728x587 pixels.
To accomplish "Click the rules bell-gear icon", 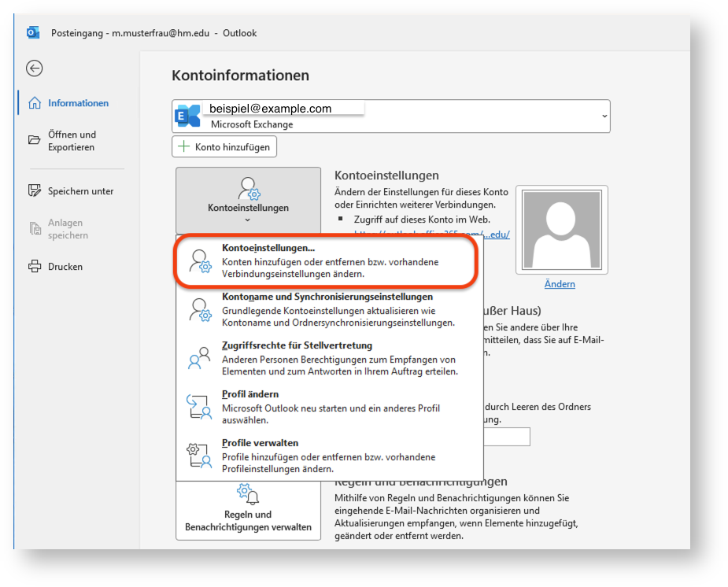I will pos(247,494).
